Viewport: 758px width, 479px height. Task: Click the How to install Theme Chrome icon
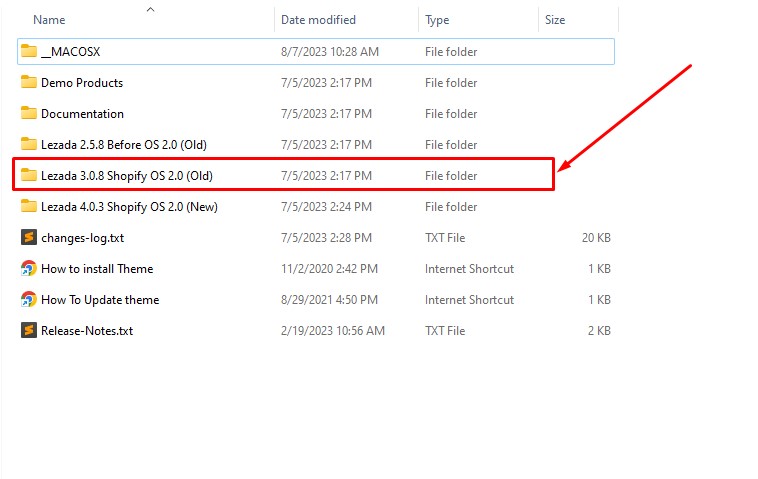click(x=29, y=268)
